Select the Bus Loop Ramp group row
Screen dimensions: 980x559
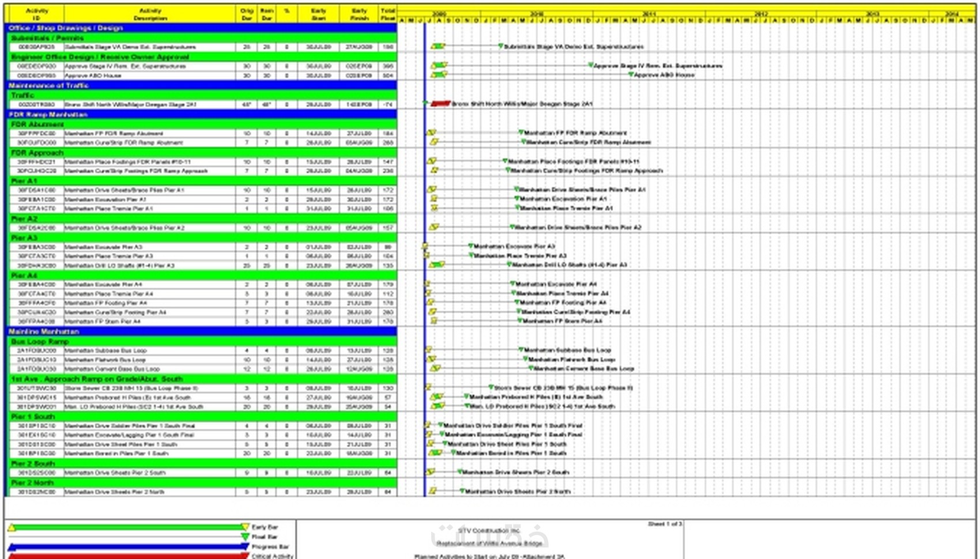point(202,341)
